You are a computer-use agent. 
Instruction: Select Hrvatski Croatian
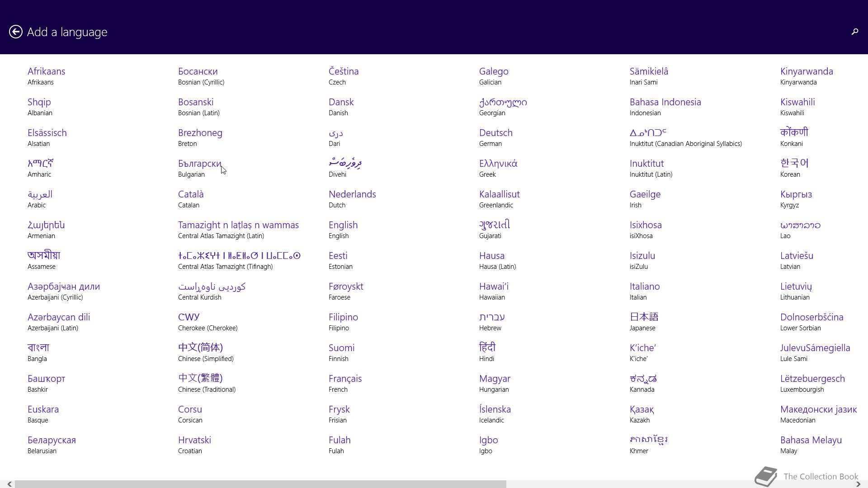pos(194,445)
